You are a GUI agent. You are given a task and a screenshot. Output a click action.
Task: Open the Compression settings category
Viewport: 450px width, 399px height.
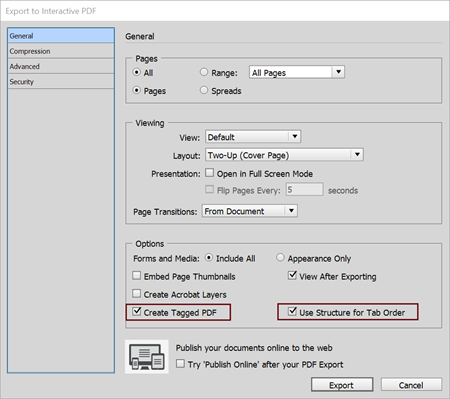[61, 51]
